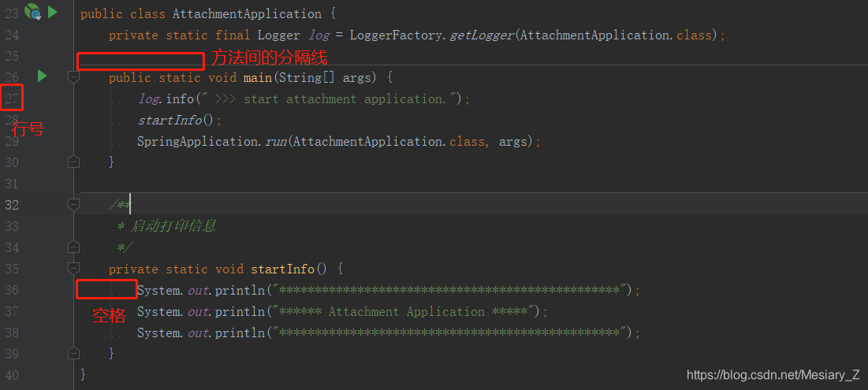Click 'void' keyword on line 26

tap(222, 77)
